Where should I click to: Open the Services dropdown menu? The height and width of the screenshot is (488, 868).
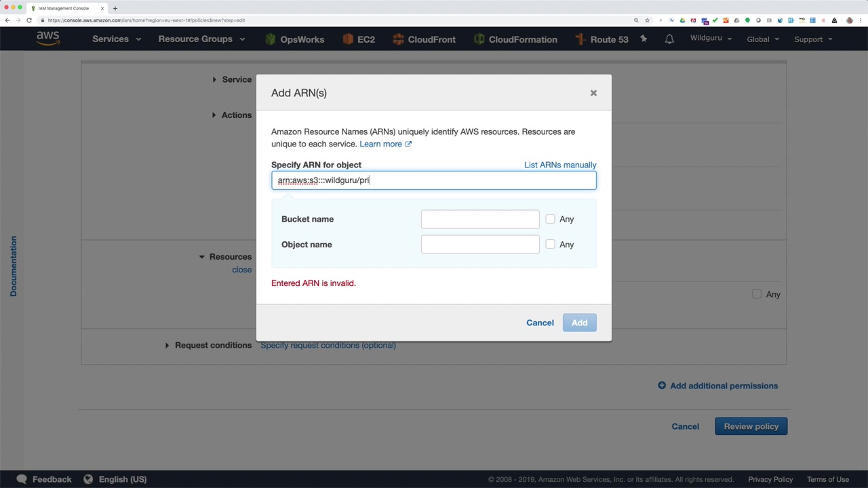click(116, 39)
